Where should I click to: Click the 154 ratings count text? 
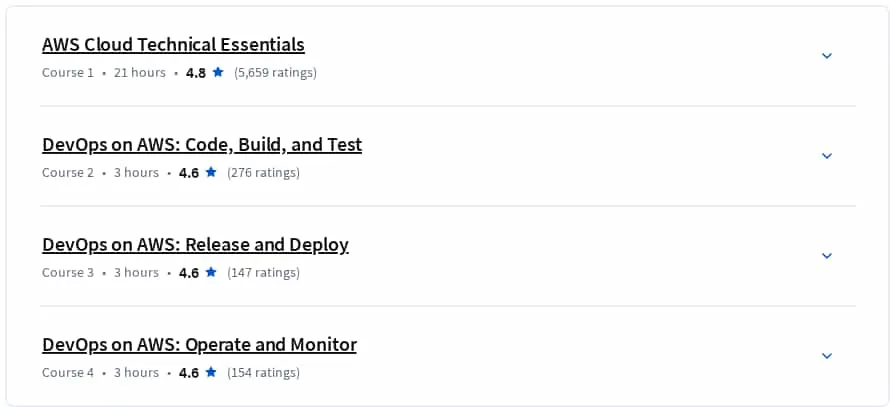263,372
